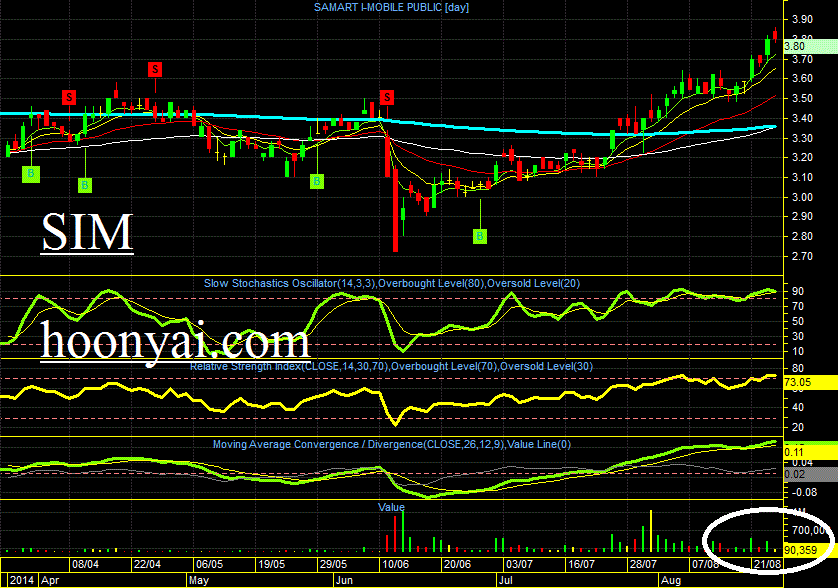Image resolution: width=838 pixels, height=588 pixels.
Task: Click the Aug month label
Action: pyautogui.click(x=671, y=580)
